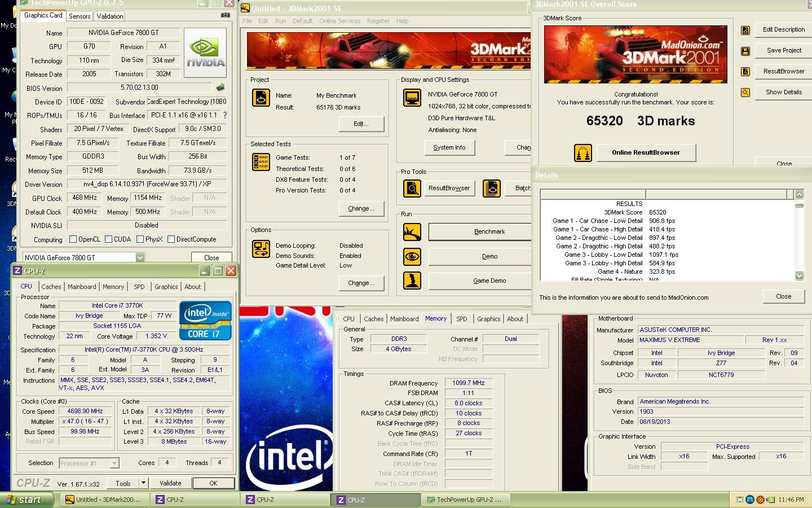
Task: Click the Untitled - 3DMark2001 taskbar button
Action: click(105, 500)
